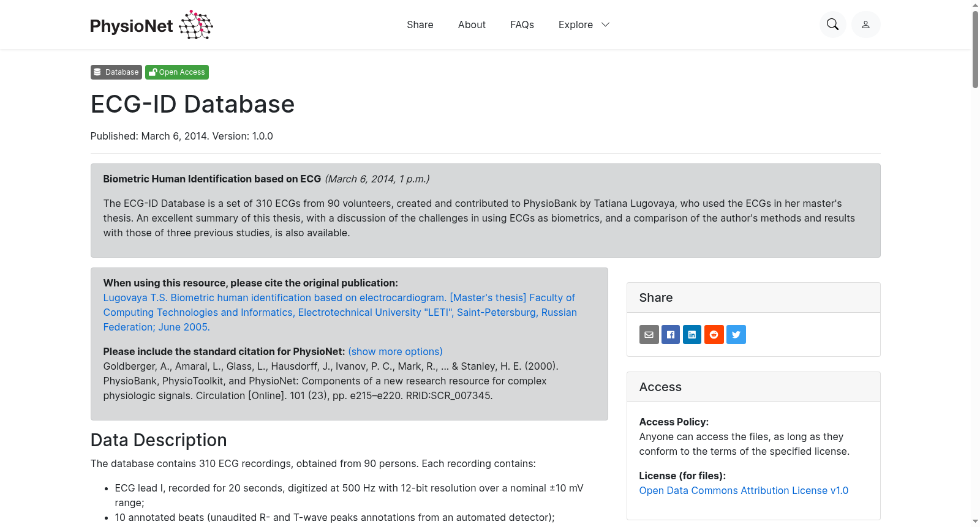Expand the Explore dropdown menu
The width and height of the screenshot is (980, 527).
(584, 24)
